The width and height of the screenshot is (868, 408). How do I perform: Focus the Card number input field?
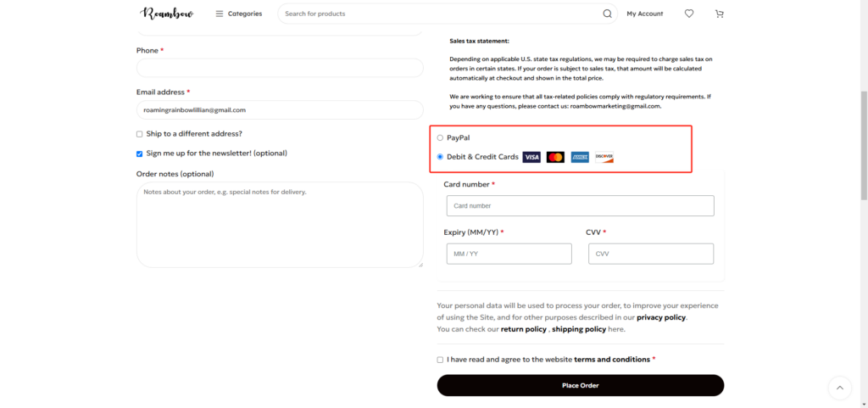pos(580,205)
